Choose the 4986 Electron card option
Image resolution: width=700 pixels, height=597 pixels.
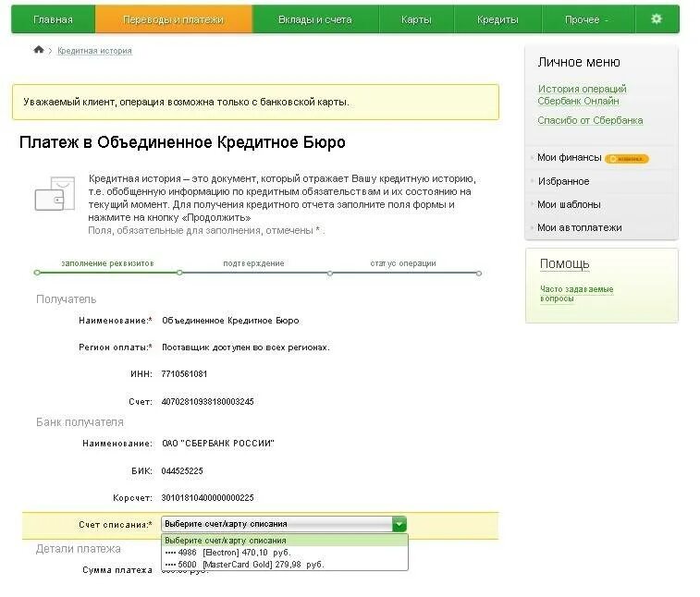click(x=285, y=553)
